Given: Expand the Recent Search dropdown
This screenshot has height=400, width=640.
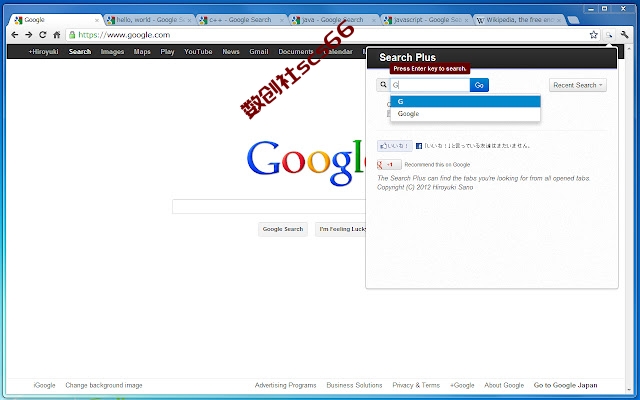Looking at the screenshot, I should coord(578,85).
